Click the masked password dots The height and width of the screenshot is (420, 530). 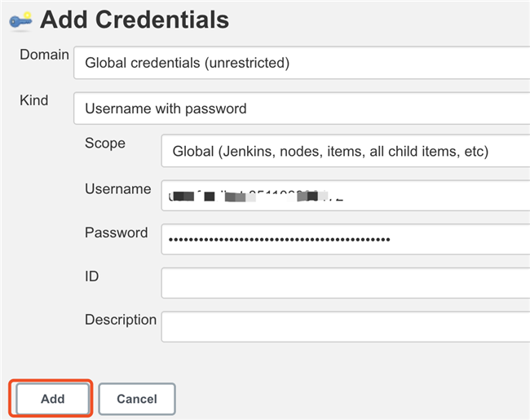[x=279, y=240]
